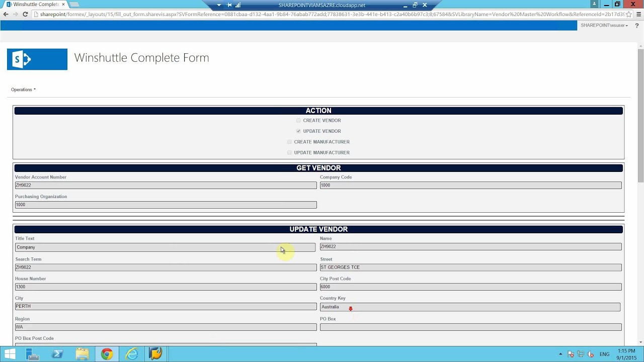Reload the page with the refresh icon
This screenshot has width=644, height=362.
tap(25, 14)
